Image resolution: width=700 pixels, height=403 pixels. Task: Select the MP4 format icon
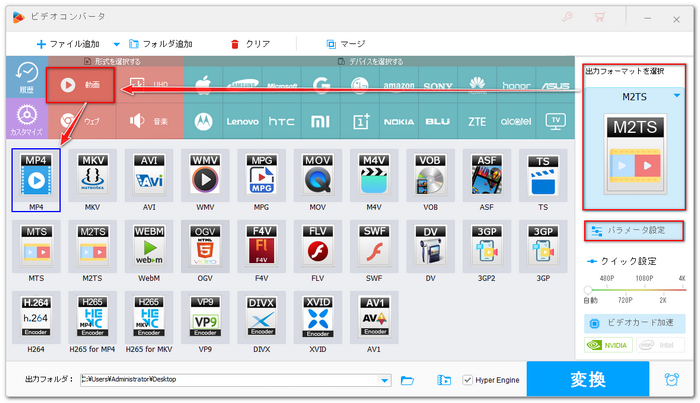(36, 179)
